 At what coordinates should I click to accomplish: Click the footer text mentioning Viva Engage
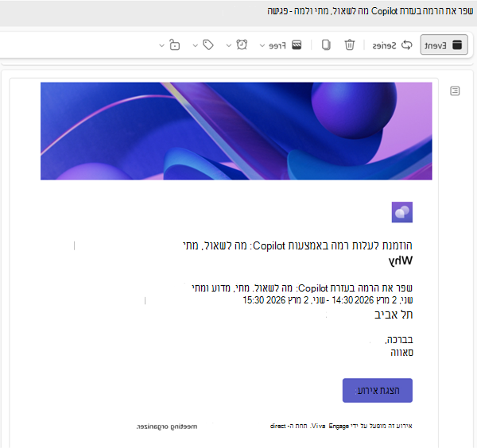click(341, 426)
